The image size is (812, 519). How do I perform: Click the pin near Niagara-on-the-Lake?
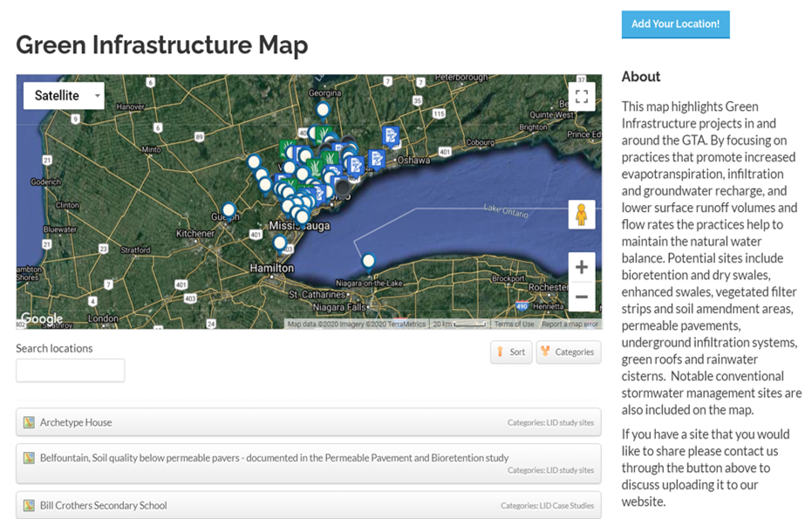(x=368, y=261)
